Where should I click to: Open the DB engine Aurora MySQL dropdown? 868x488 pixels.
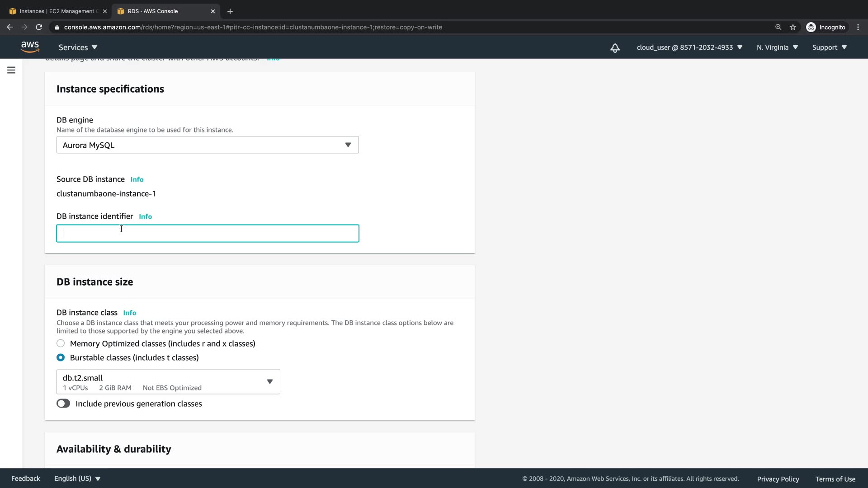click(x=208, y=145)
